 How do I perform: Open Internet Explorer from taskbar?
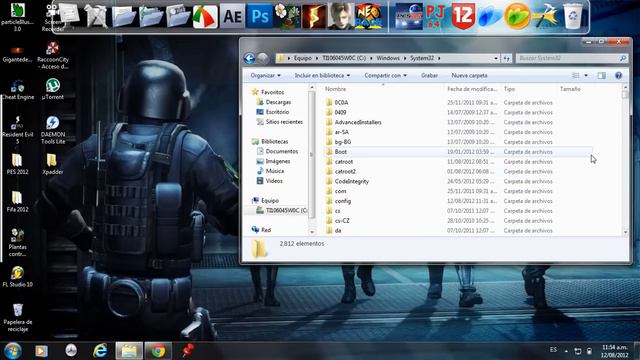click(x=100, y=351)
